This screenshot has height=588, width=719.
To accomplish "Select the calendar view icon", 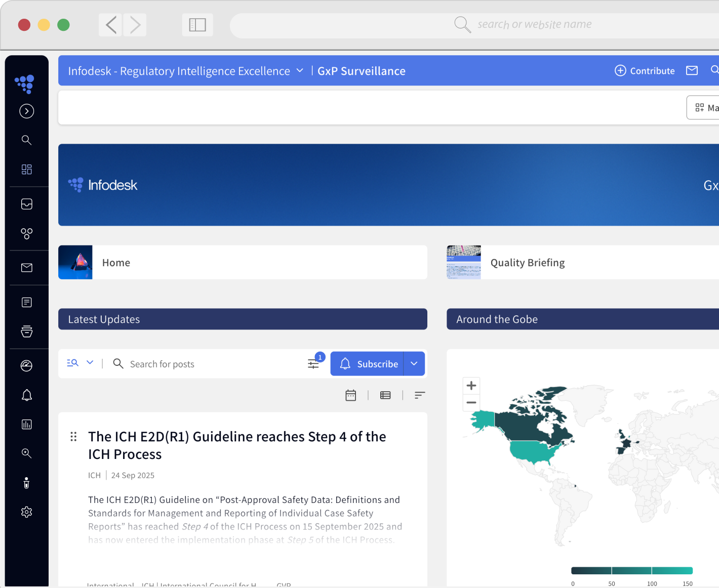I will pos(351,395).
